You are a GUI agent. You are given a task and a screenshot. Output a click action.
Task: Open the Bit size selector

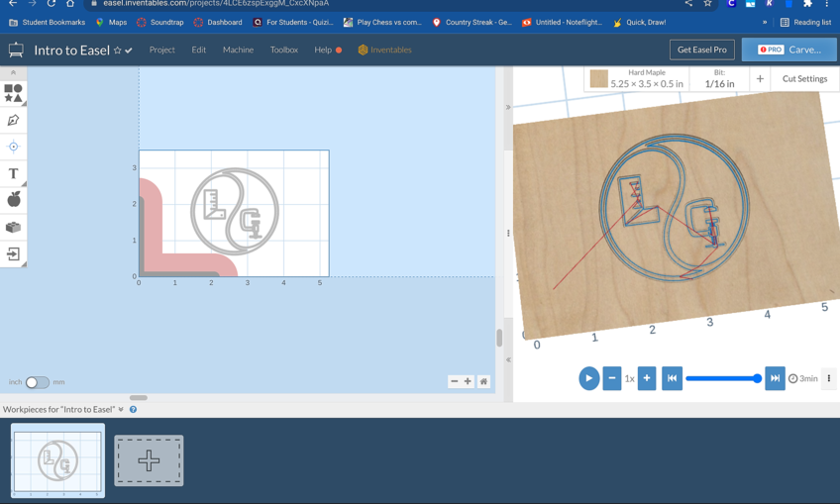[x=719, y=79]
